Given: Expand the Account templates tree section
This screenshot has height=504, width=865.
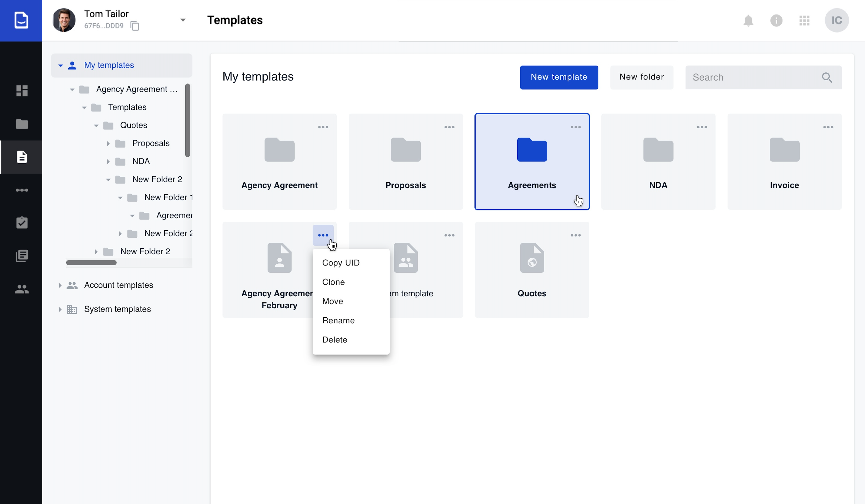Looking at the screenshot, I should pos(60,285).
